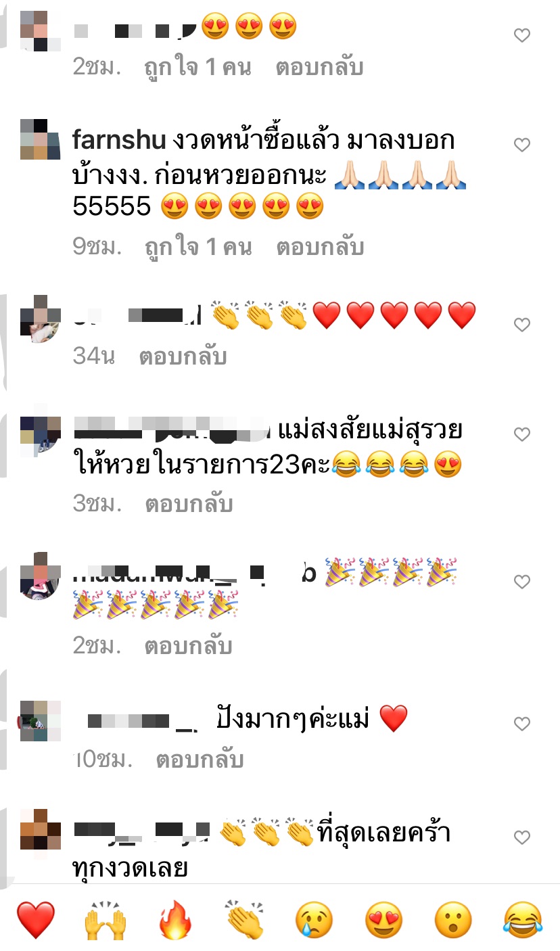Like the ปังมากๆค่ะแม่ comment

tap(522, 724)
